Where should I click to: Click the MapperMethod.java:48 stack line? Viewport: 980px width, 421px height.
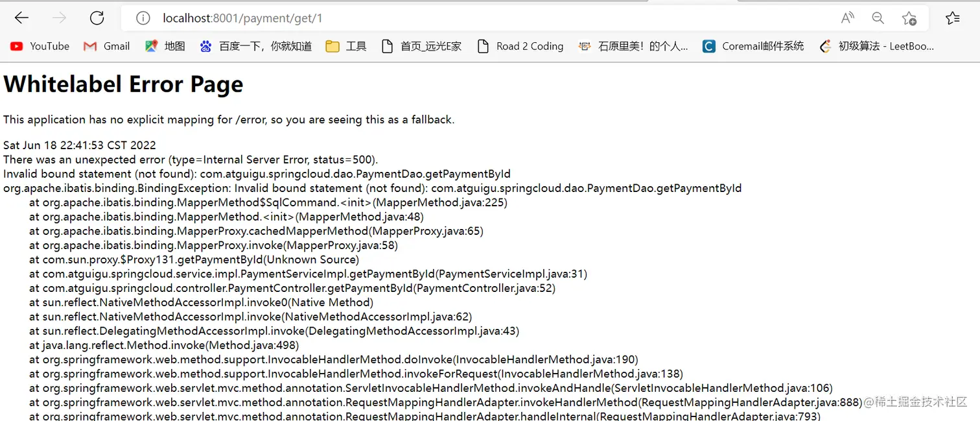coord(226,217)
